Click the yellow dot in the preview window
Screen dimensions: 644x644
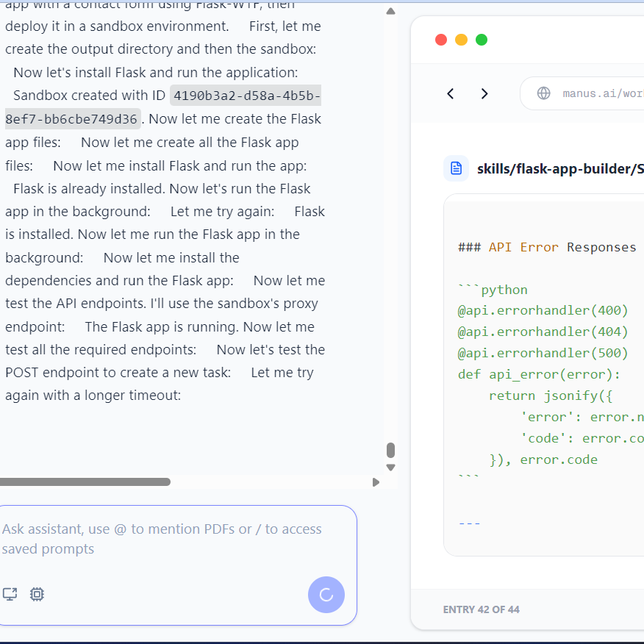tap(461, 40)
